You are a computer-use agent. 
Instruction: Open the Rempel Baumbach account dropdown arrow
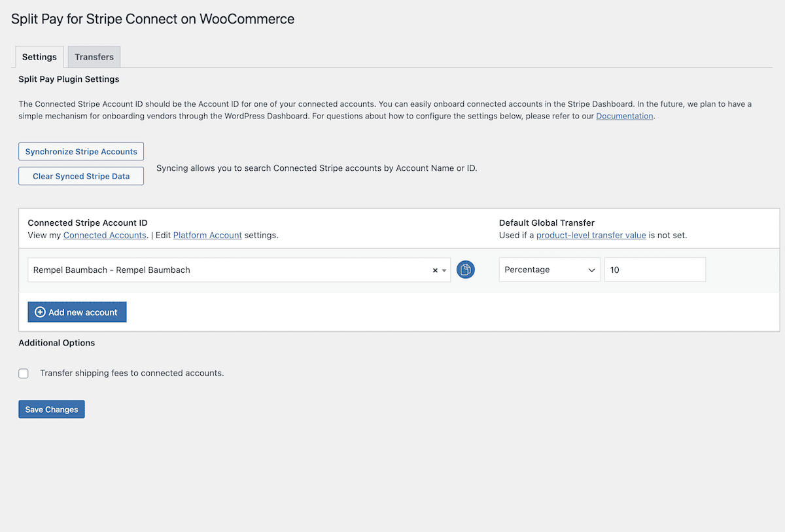click(x=444, y=270)
